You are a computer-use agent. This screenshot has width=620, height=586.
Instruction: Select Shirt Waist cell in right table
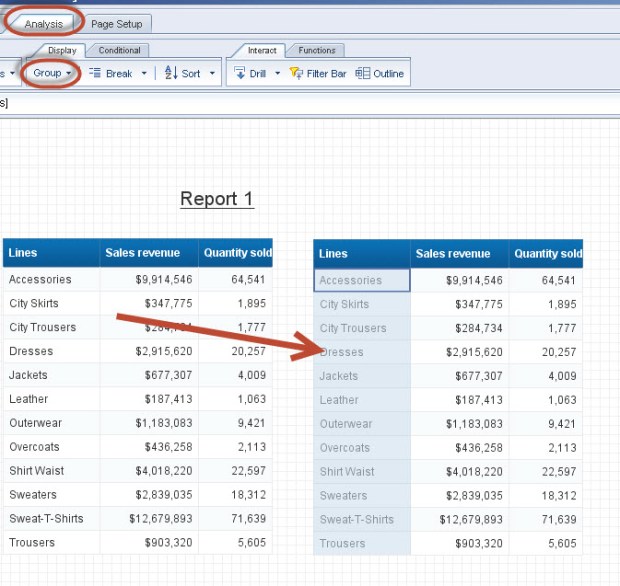(x=362, y=471)
